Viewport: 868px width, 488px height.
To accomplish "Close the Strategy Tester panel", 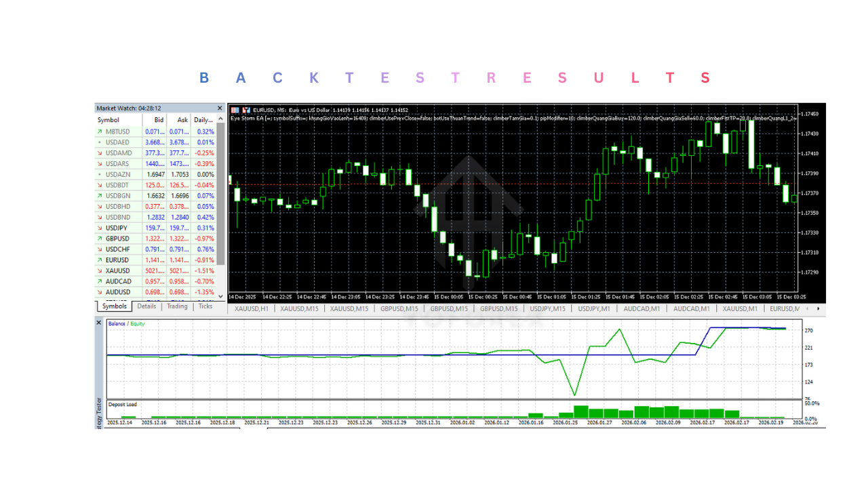I will coord(99,323).
